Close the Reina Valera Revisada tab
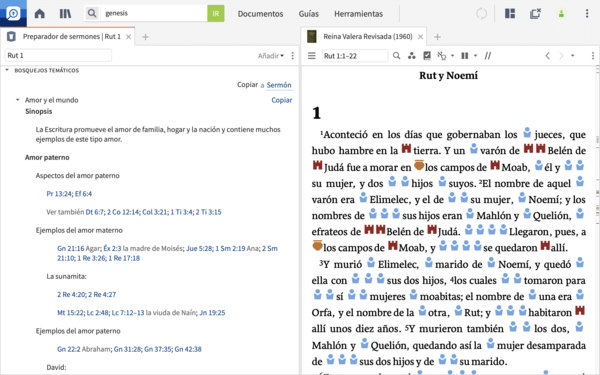The height and width of the screenshot is (375, 600). 421,37
